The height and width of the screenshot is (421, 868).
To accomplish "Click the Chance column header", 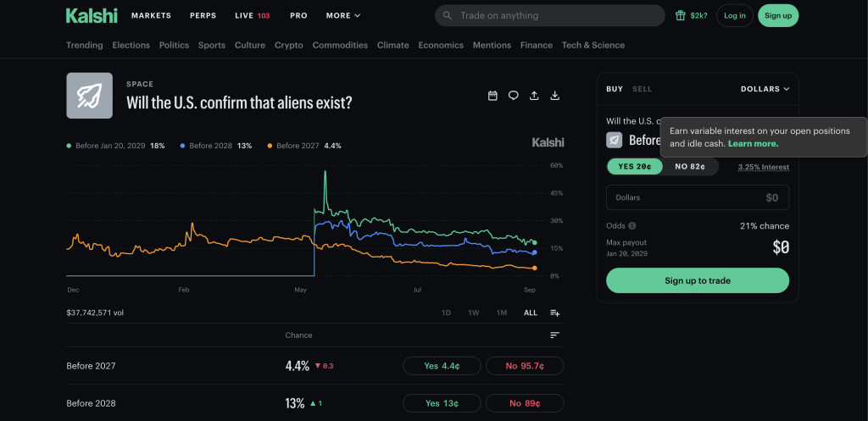I will [299, 335].
